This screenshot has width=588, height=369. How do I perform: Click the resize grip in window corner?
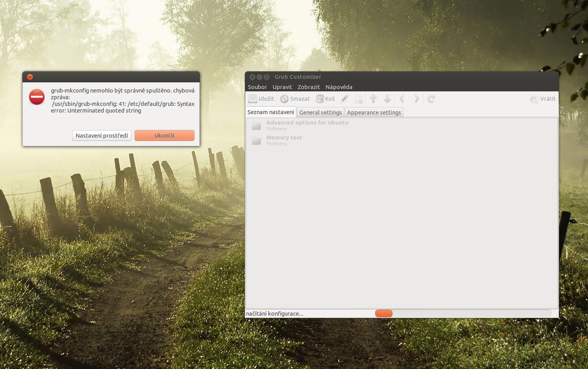tap(556, 315)
